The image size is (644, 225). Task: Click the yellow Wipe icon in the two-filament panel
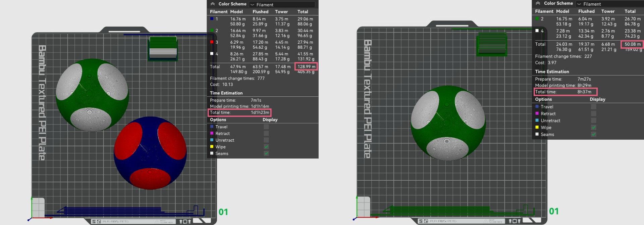coord(537,127)
